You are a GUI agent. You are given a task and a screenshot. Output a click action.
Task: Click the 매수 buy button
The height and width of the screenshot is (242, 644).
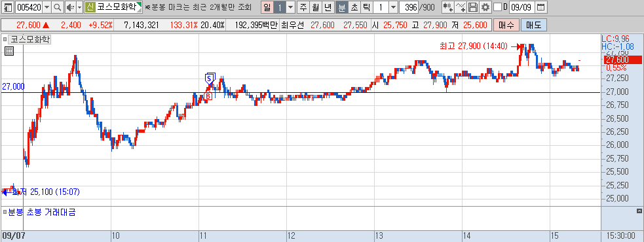(x=506, y=25)
